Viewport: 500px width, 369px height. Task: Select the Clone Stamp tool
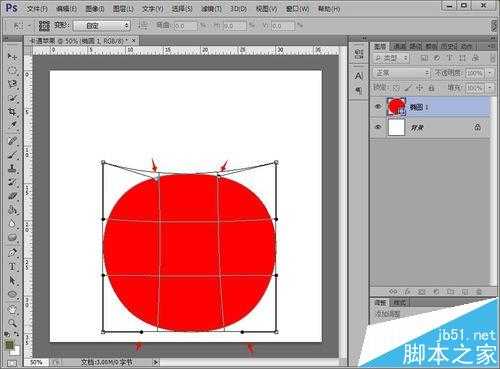click(12, 168)
